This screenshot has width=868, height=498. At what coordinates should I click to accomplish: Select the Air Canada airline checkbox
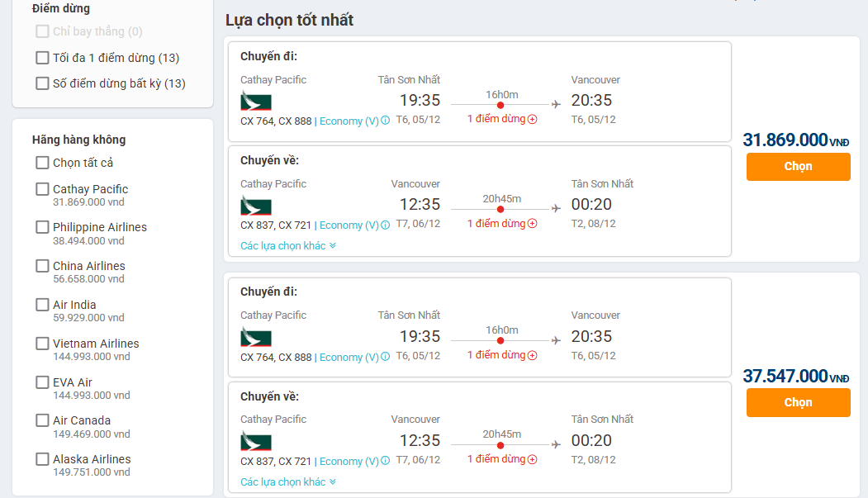42,420
